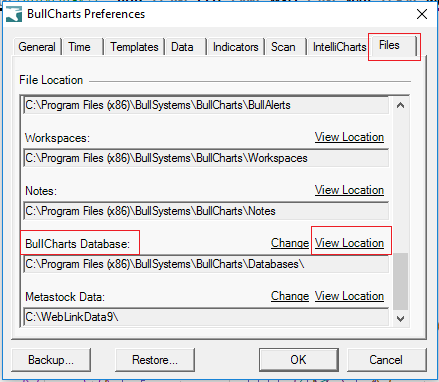Click the BullAlerts path field
The image size is (439, 382).
(x=206, y=105)
